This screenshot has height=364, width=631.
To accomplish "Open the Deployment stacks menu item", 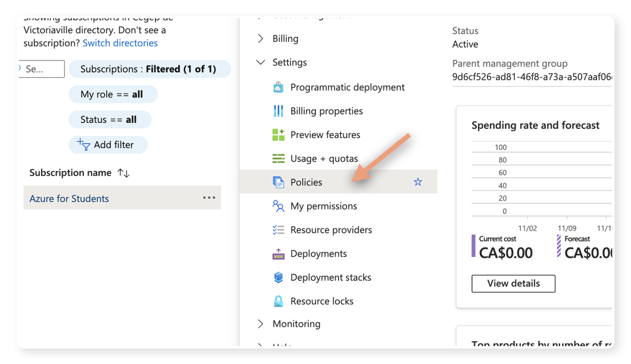I will [330, 278].
